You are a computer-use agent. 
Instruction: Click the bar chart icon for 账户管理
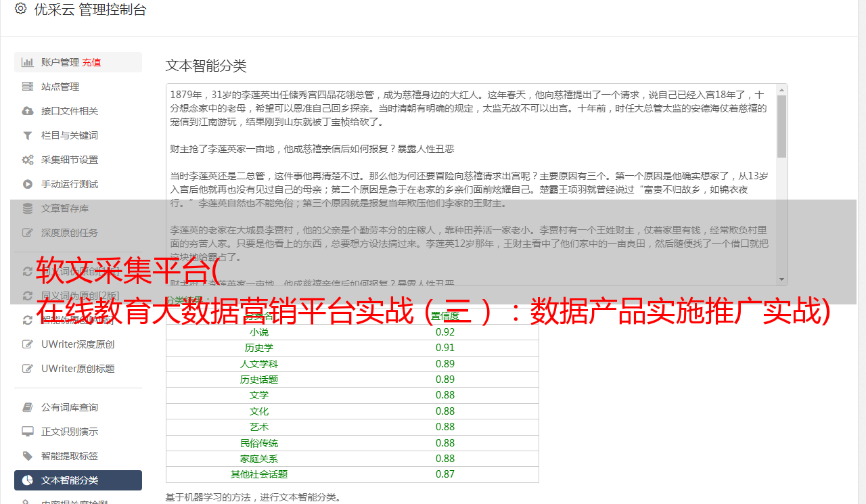point(28,62)
